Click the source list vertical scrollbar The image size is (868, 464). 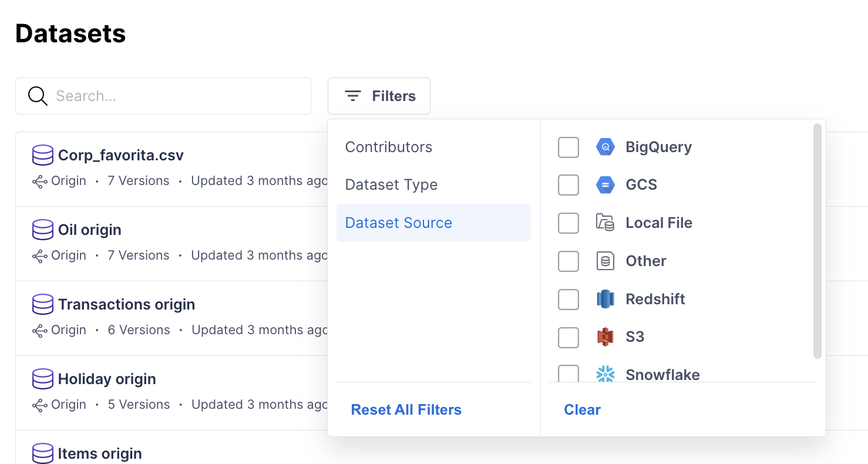(817, 241)
